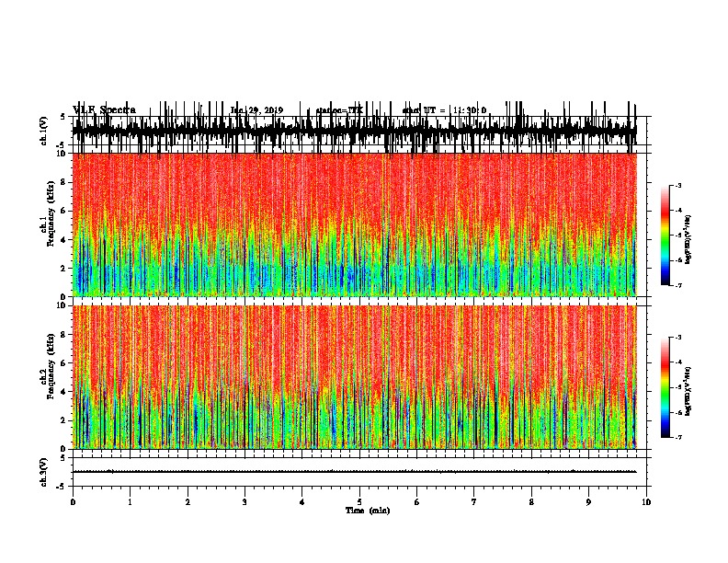Click the ch.3(V) axis label
The height and width of the screenshot is (563, 728).
(x=44, y=472)
